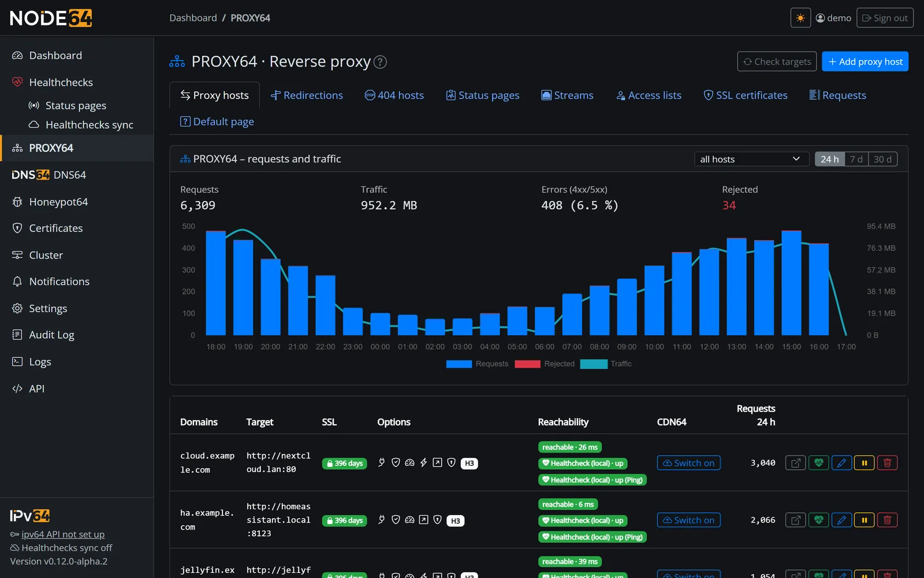Select the 7 d time range
924x578 pixels.
tap(856, 159)
